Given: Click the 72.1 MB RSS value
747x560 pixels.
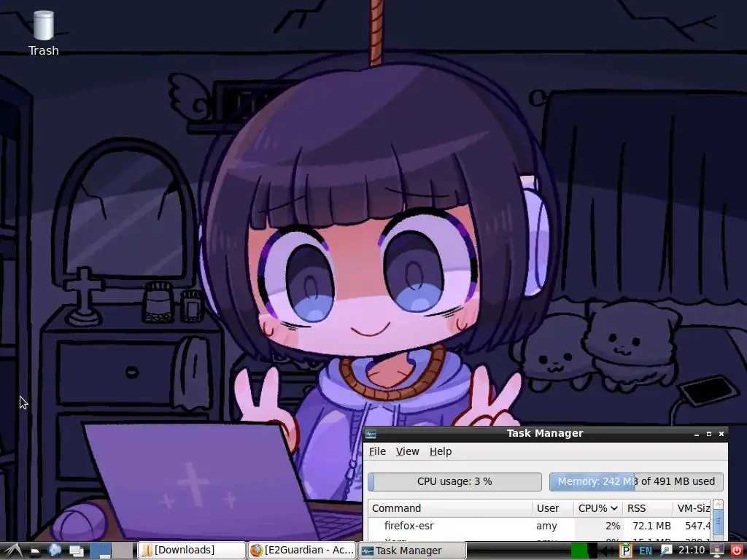Looking at the screenshot, I should coord(651,526).
